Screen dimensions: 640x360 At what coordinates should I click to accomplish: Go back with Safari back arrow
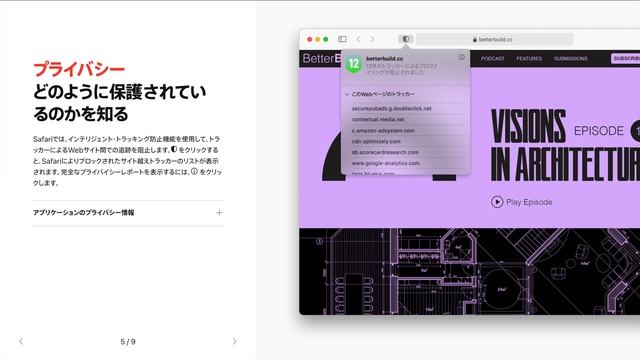(358, 39)
